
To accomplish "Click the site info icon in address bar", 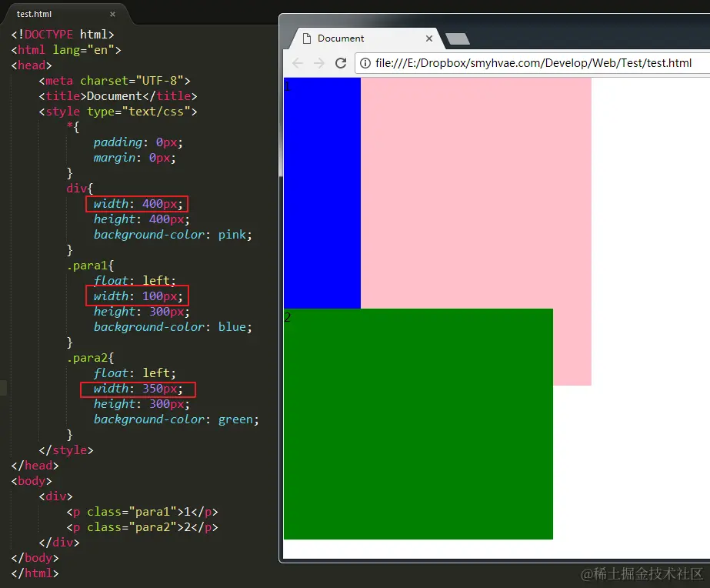I will 365,63.
